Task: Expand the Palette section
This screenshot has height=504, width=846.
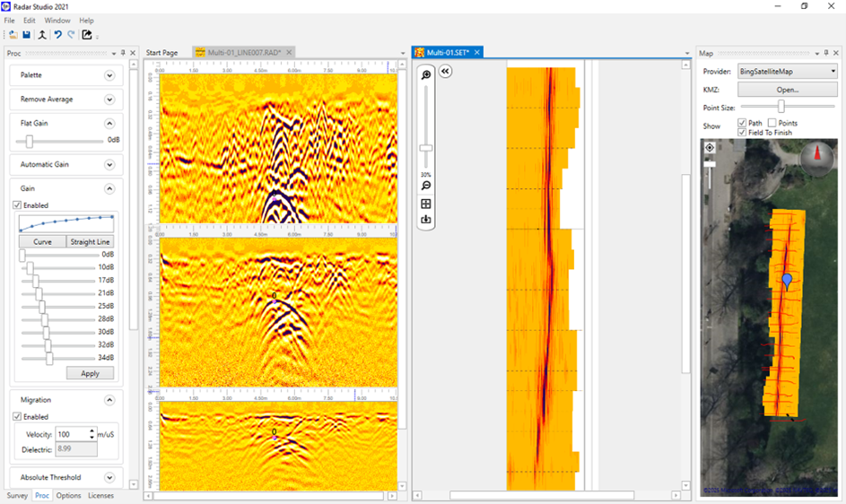Action: pos(109,75)
